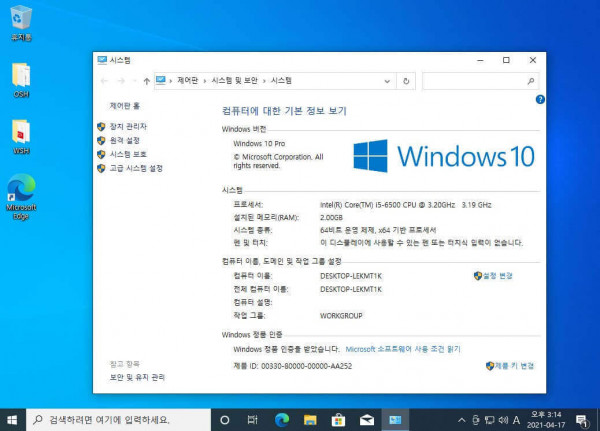The width and height of the screenshot is (600, 431).
Task: Open Cortana circle on taskbar
Action: click(225, 420)
